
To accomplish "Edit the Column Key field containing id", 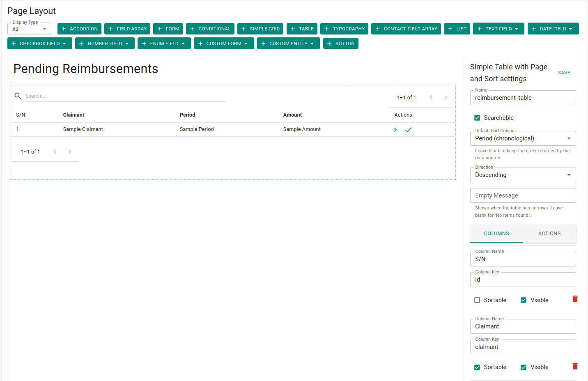I will point(523,280).
